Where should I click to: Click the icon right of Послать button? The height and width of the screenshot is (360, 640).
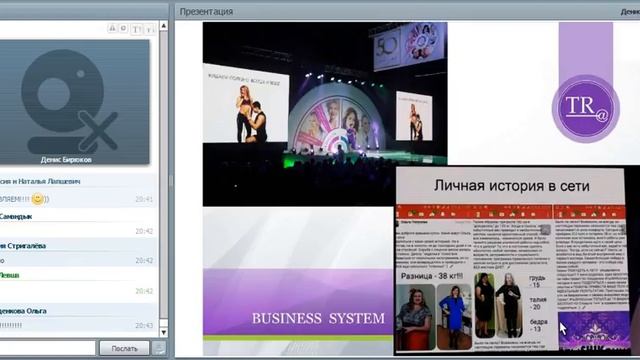pos(159,348)
